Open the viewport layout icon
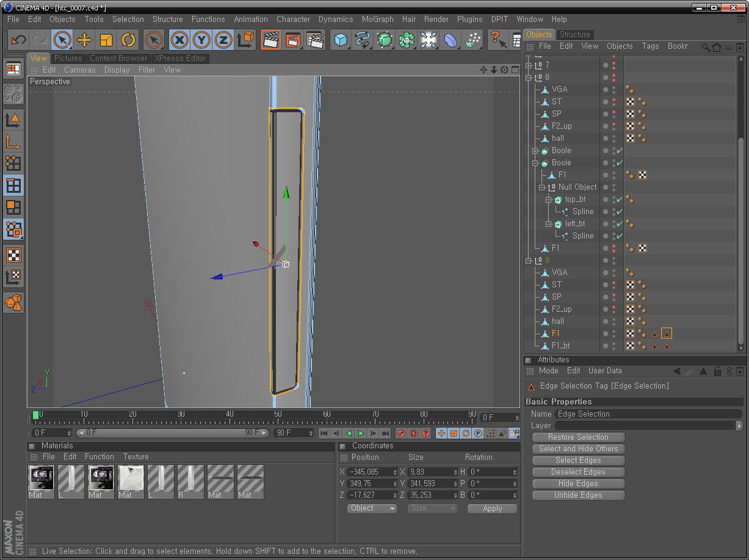Viewport: 749px width, 560px height. tap(13, 69)
